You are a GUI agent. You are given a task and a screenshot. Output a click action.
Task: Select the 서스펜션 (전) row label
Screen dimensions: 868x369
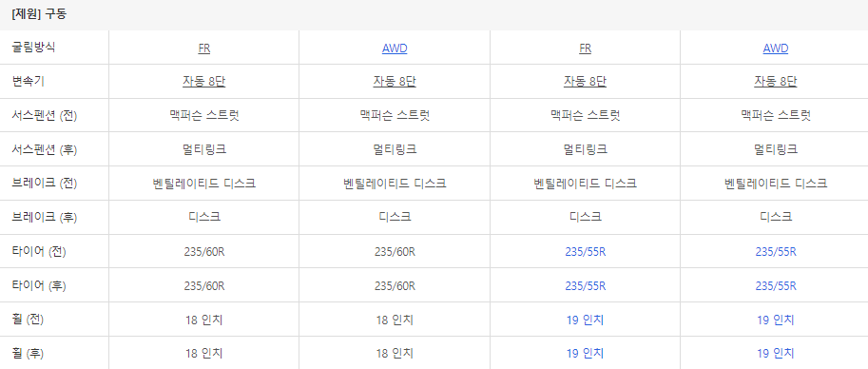tap(45, 116)
